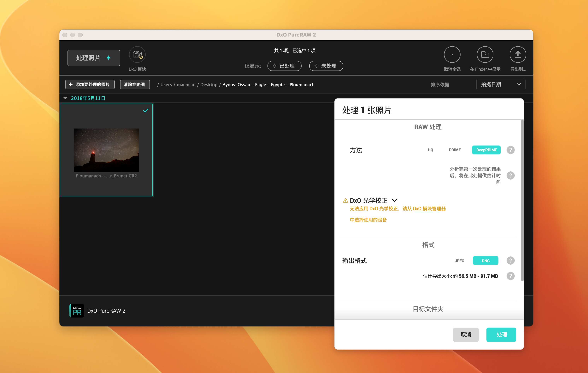This screenshot has width=588, height=373.
Task: Open the sort by 拍摄日期 dropdown
Action: click(501, 84)
